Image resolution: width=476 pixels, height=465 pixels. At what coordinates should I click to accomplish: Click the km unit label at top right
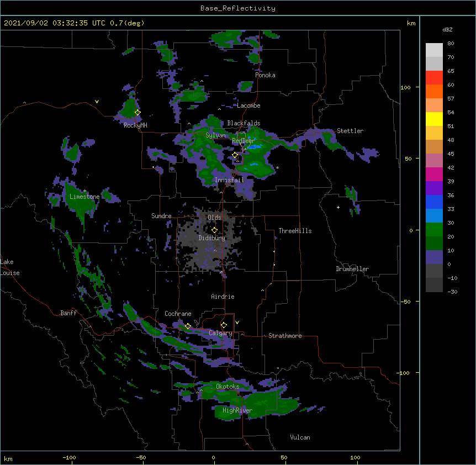pyautogui.click(x=411, y=23)
